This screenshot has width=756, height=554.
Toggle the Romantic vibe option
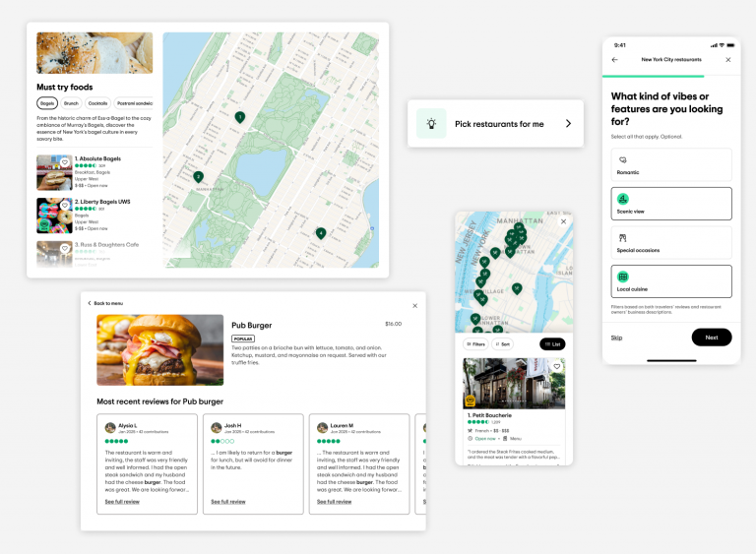pos(671,165)
